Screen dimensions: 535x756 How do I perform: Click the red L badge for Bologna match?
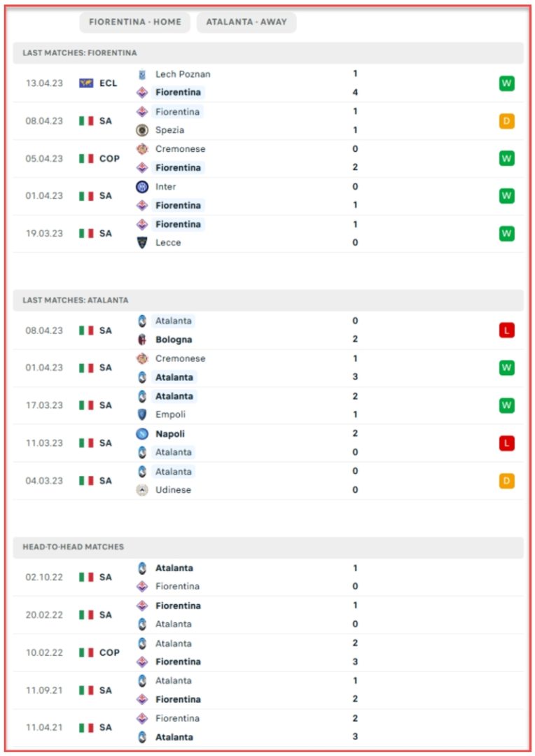coord(506,330)
